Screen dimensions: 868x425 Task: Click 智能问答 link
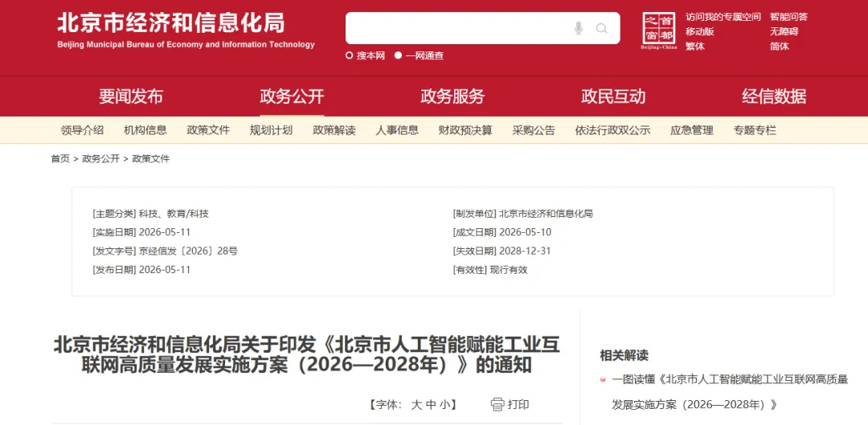tap(788, 17)
